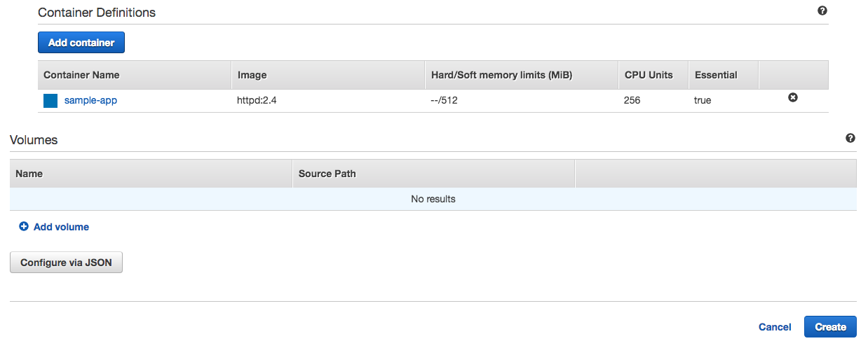Open the sample-app container link
Screen dimensions: 868x341
pos(90,100)
